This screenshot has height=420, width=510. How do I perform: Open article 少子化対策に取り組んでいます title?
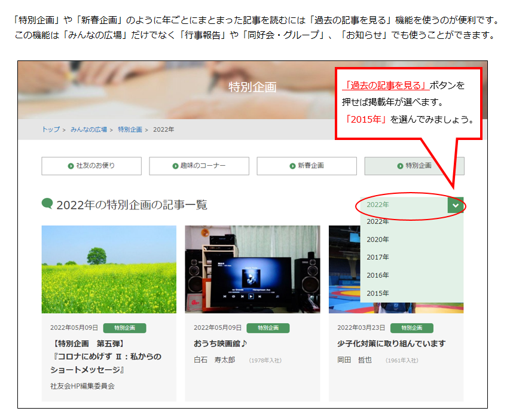tap(392, 344)
